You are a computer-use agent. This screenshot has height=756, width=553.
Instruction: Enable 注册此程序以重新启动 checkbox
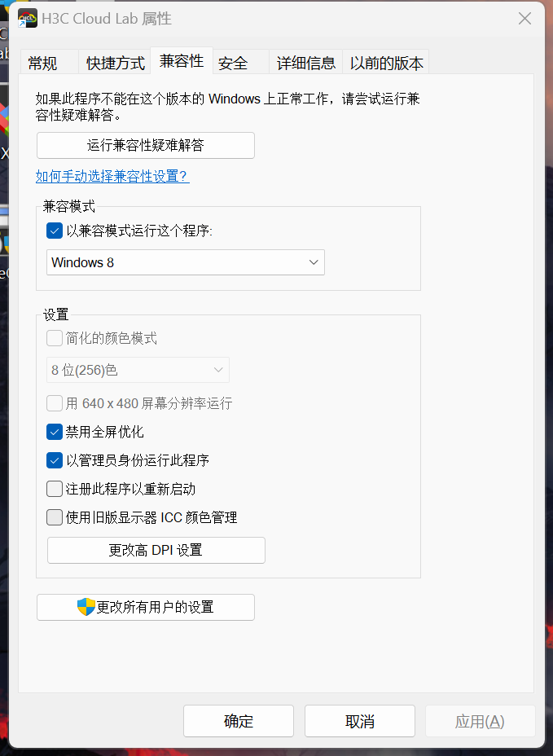[55, 489]
